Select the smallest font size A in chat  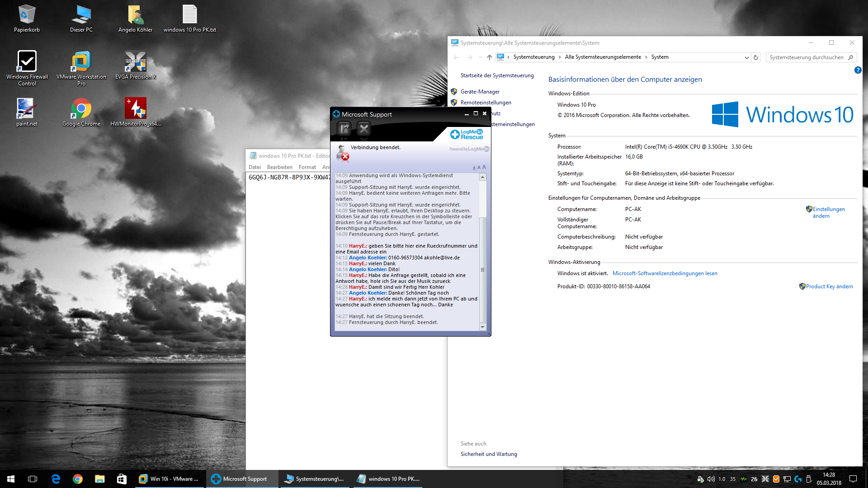coord(474,168)
